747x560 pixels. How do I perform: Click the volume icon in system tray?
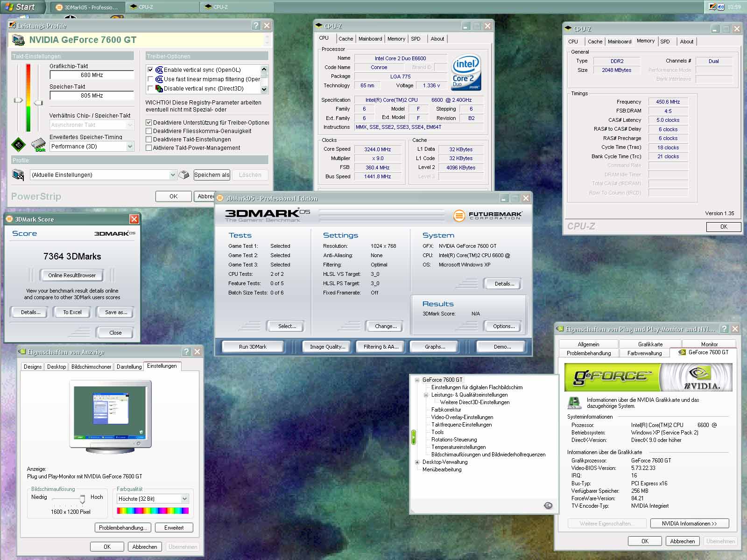pyautogui.click(x=721, y=7)
